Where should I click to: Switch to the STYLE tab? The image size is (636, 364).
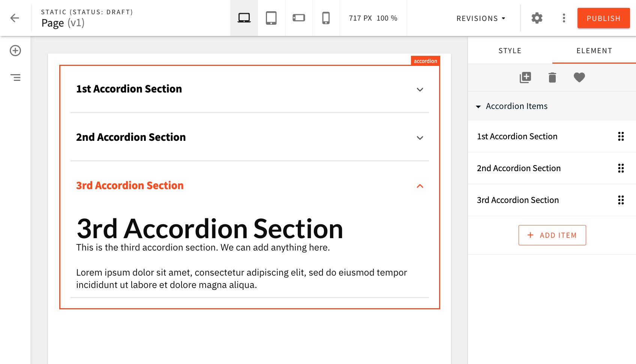[x=510, y=50]
